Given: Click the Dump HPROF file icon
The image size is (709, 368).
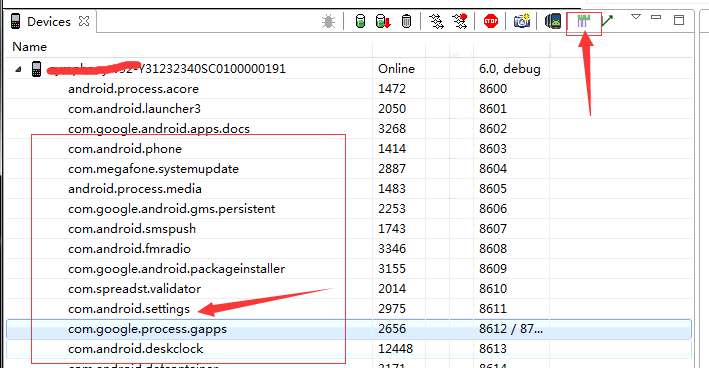Looking at the screenshot, I should click(x=383, y=21).
